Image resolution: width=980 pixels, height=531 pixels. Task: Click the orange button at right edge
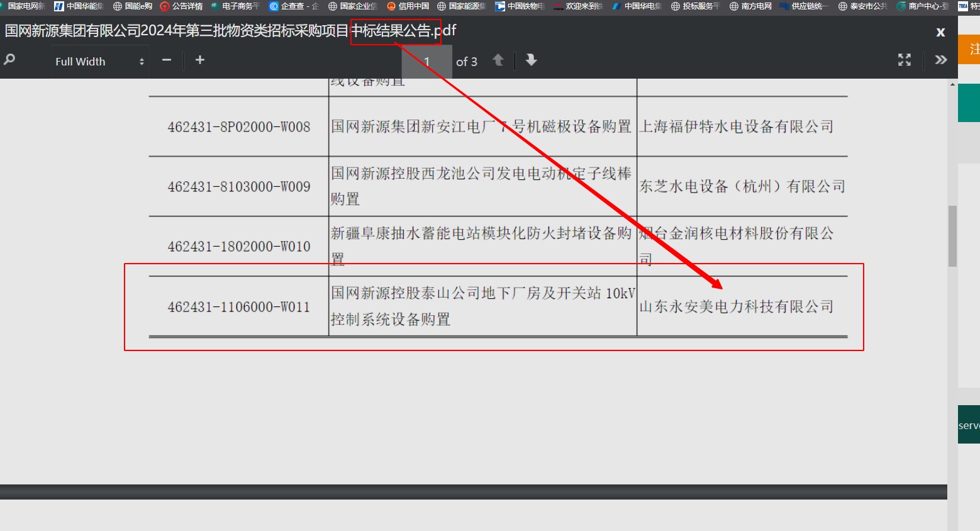tap(969, 49)
